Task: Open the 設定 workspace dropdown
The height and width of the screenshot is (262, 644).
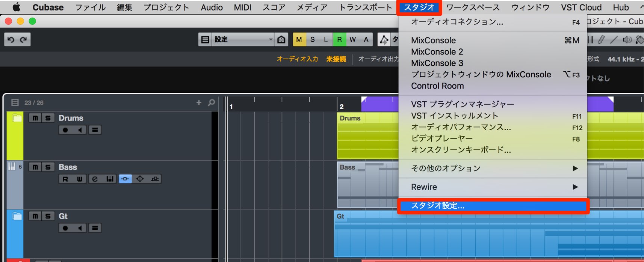Action: click(x=243, y=39)
